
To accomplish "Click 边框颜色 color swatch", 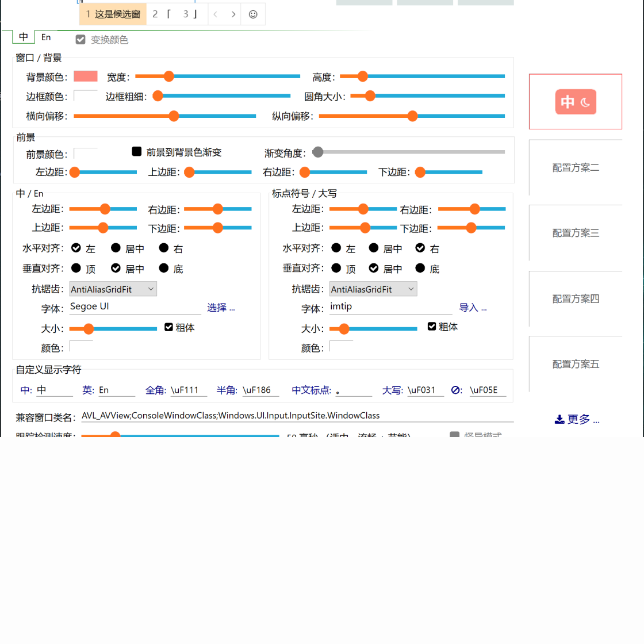I will coord(86,95).
